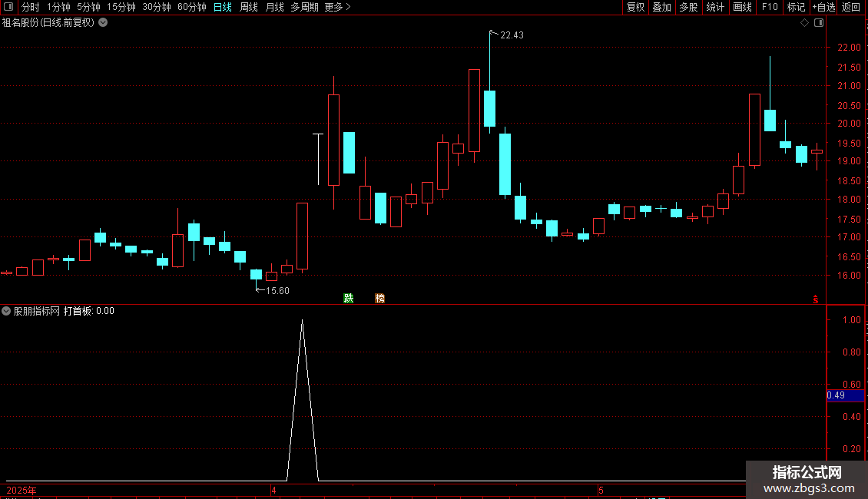Viewport: 868px width, 499px height.
Task: Click the 打首板: 0.00 indicator readout
Action: tap(88, 311)
